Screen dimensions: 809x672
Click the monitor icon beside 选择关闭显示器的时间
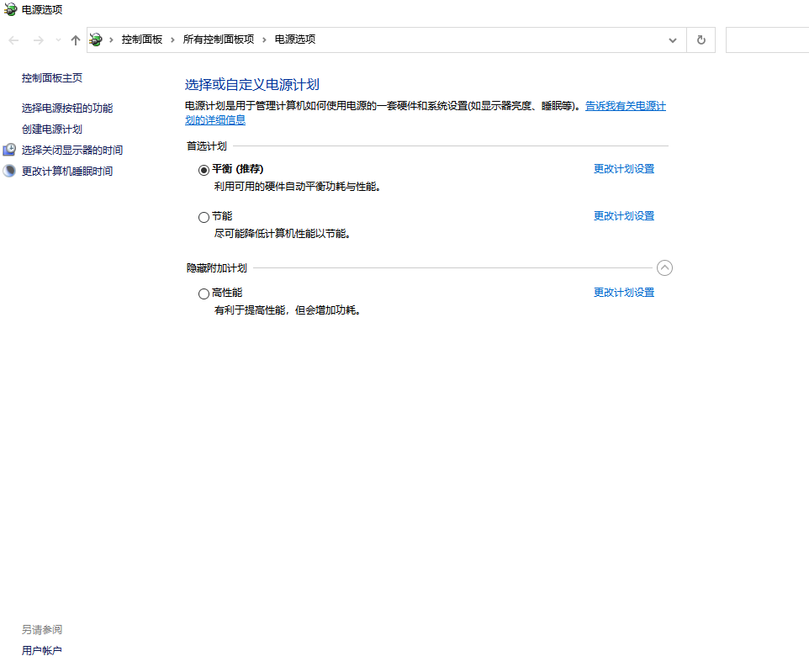tap(9, 150)
